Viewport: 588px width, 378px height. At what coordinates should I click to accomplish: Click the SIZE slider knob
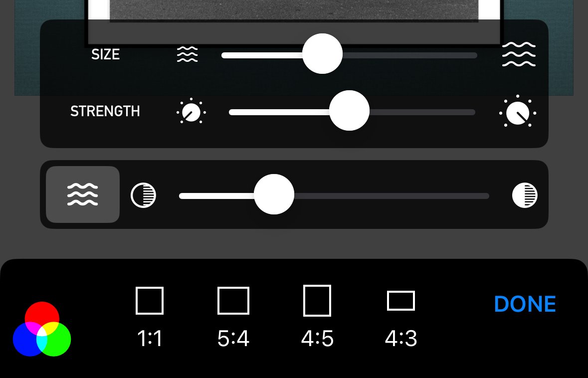click(322, 54)
